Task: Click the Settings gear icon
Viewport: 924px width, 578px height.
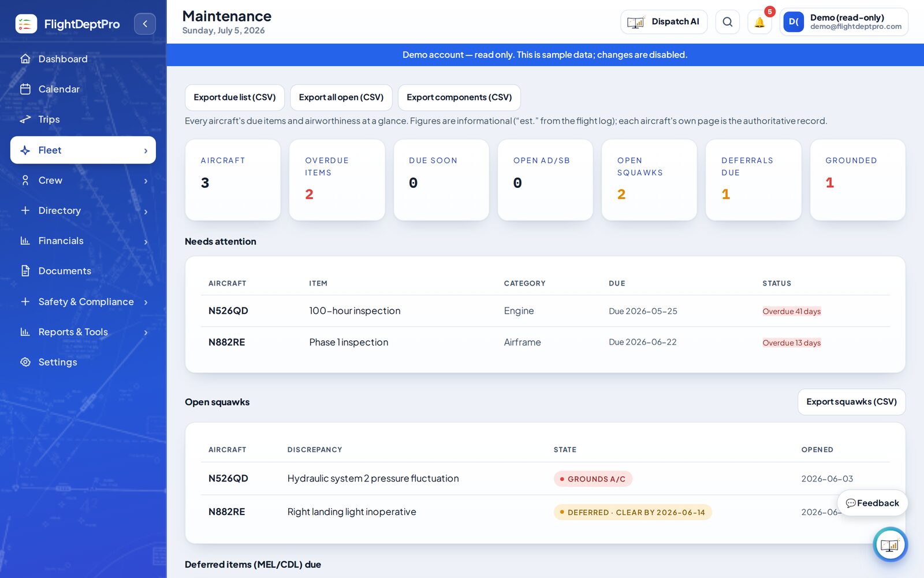Action: click(25, 362)
